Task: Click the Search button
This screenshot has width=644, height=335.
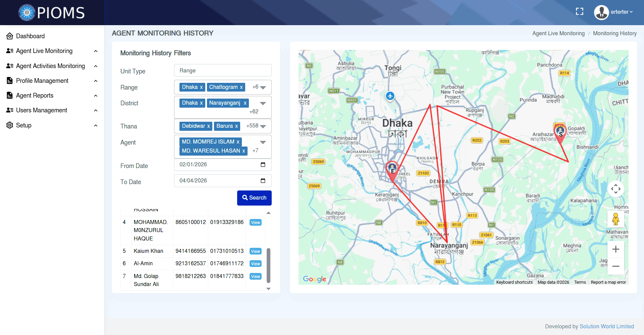Action: point(254,198)
